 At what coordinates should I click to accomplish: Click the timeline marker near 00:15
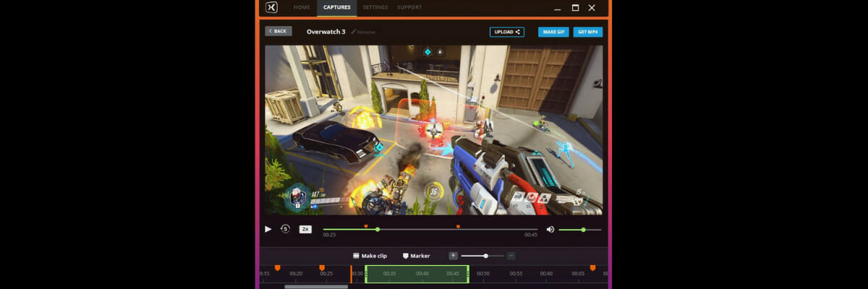coord(277,268)
